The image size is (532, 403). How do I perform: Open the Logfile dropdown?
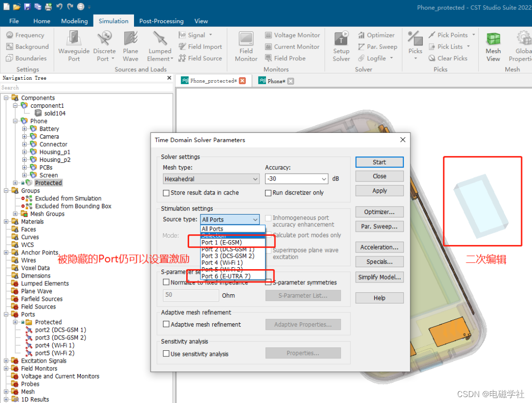(x=391, y=58)
